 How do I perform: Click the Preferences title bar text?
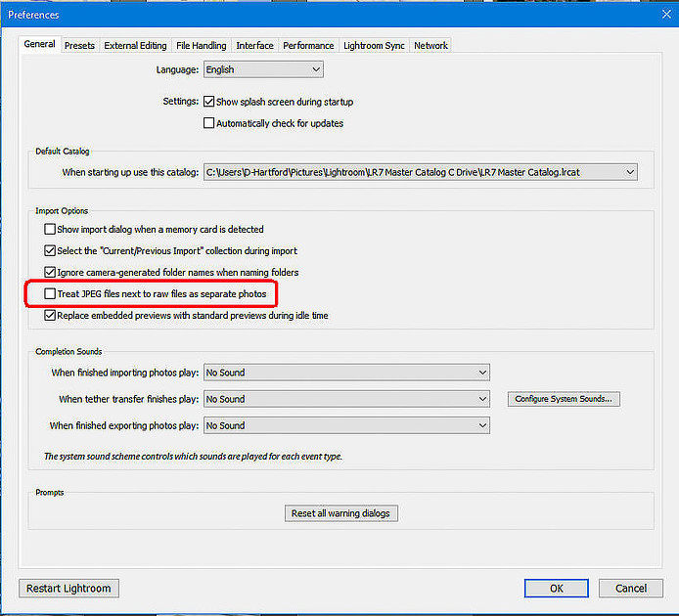click(x=33, y=15)
